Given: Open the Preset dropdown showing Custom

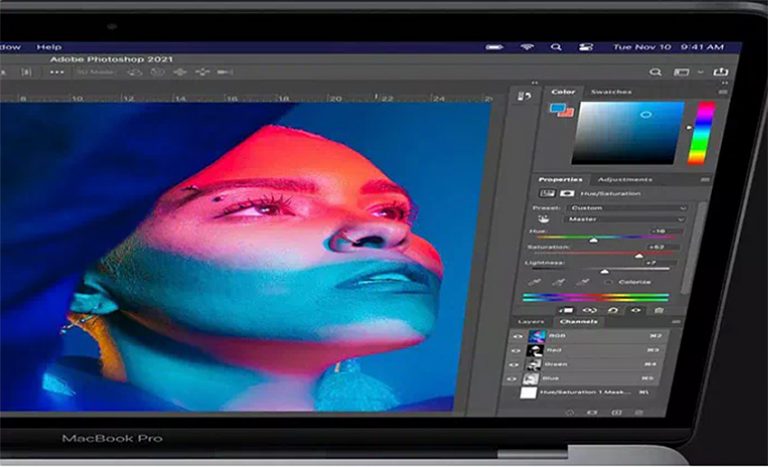Looking at the screenshot, I should point(625,207).
